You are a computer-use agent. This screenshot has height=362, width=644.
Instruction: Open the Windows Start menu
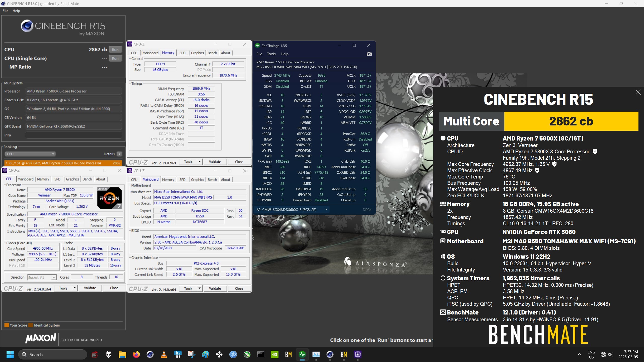10,354
